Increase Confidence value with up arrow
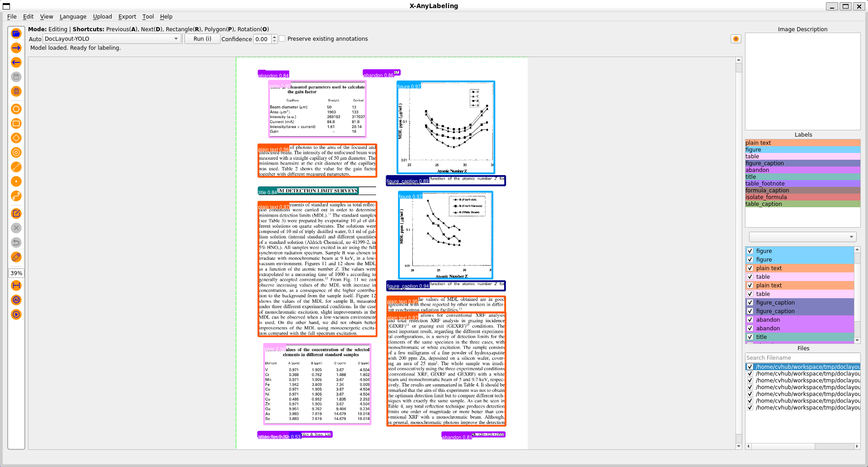Image resolution: width=868 pixels, height=467 pixels. pyautogui.click(x=274, y=37)
